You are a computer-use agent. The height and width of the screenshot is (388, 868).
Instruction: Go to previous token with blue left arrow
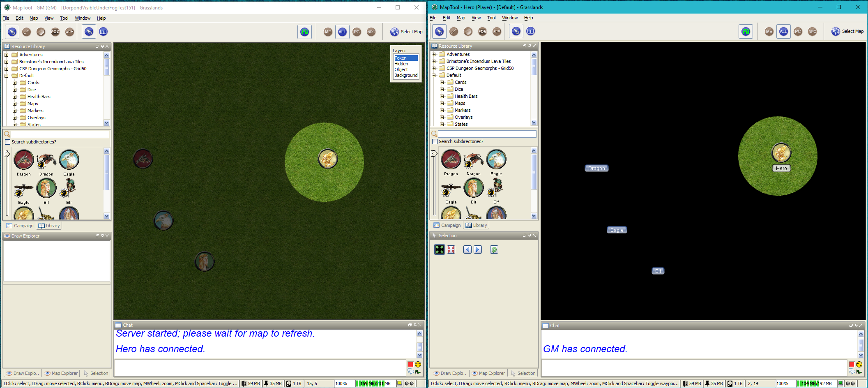pos(467,249)
